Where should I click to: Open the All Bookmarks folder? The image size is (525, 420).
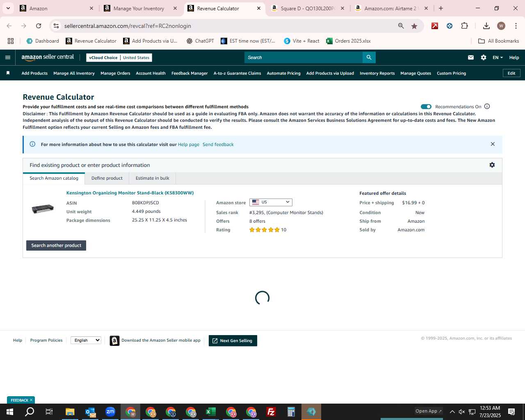coord(499,41)
